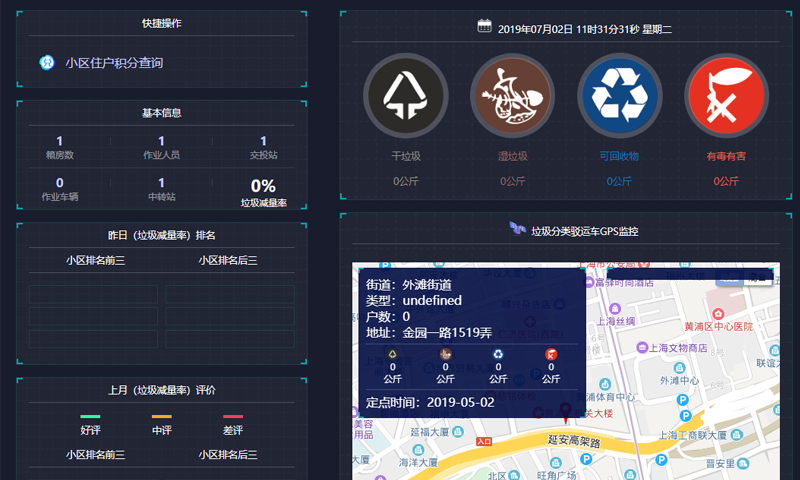Toggle the 中评 orange legend item
The height and width of the screenshot is (480, 800).
point(161,424)
